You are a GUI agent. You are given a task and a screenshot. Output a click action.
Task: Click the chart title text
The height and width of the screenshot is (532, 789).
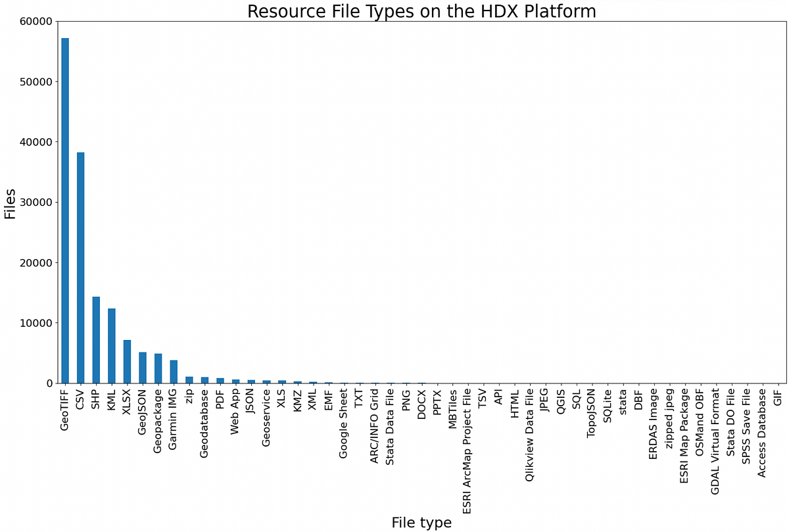[422, 11]
